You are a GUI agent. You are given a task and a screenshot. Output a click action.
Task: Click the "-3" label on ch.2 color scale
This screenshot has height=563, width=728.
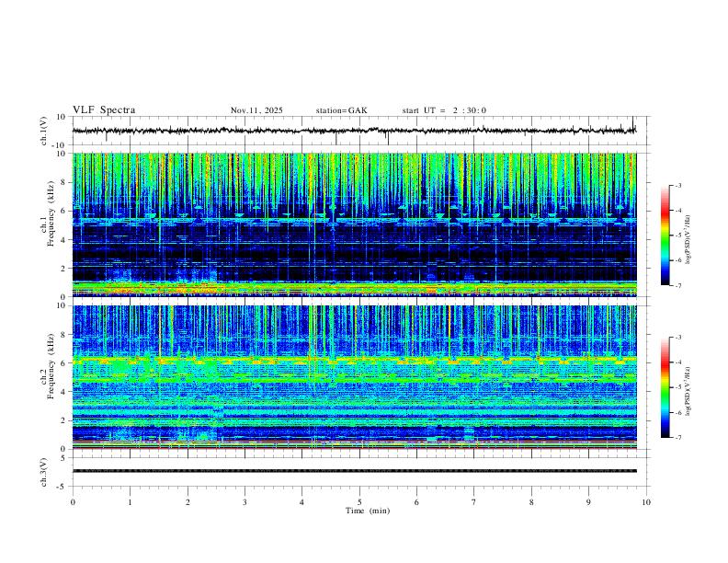coord(677,338)
